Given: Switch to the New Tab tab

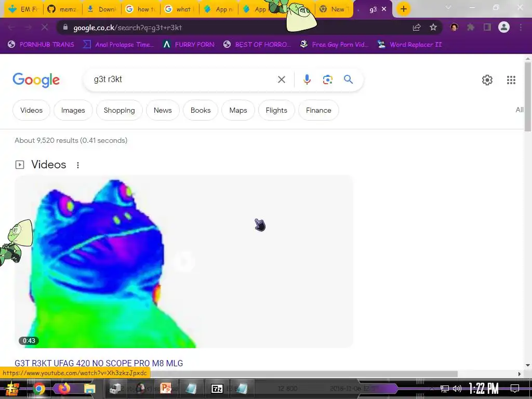Looking at the screenshot, I should tap(334, 9).
